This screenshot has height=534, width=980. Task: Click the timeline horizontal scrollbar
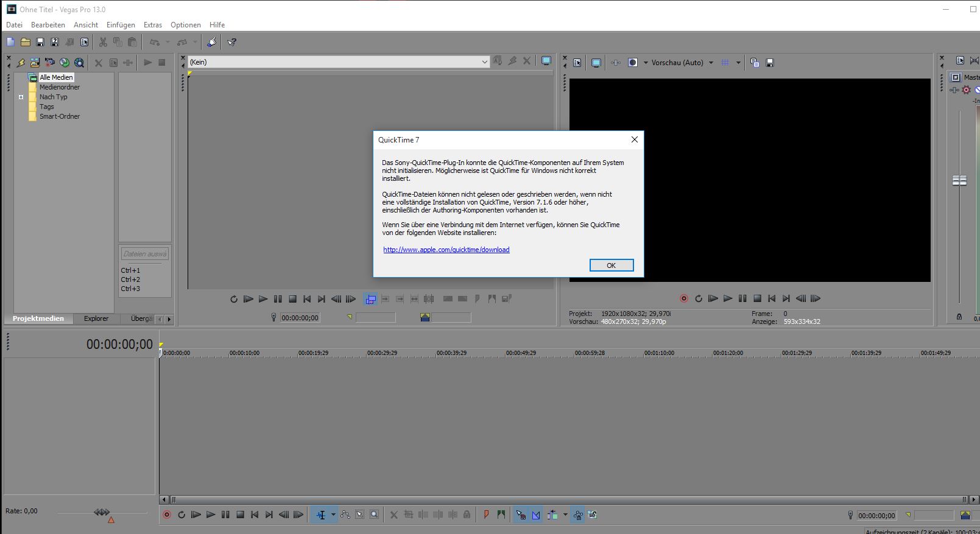(569, 499)
